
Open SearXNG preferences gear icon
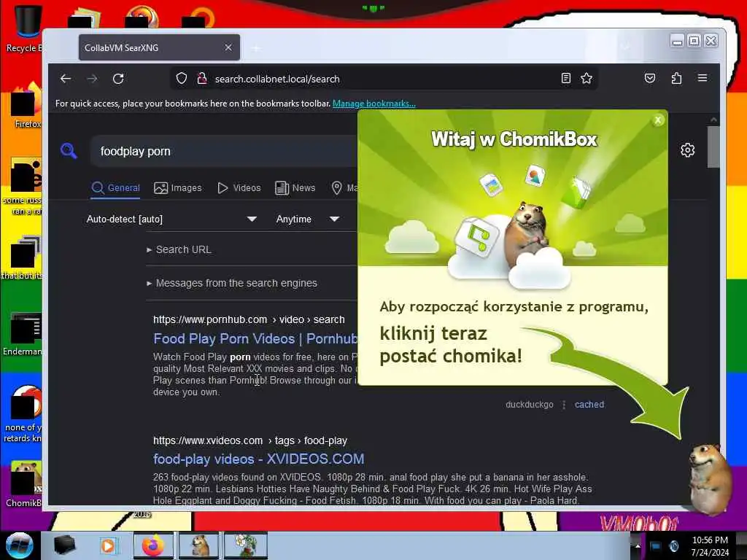pos(687,150)
